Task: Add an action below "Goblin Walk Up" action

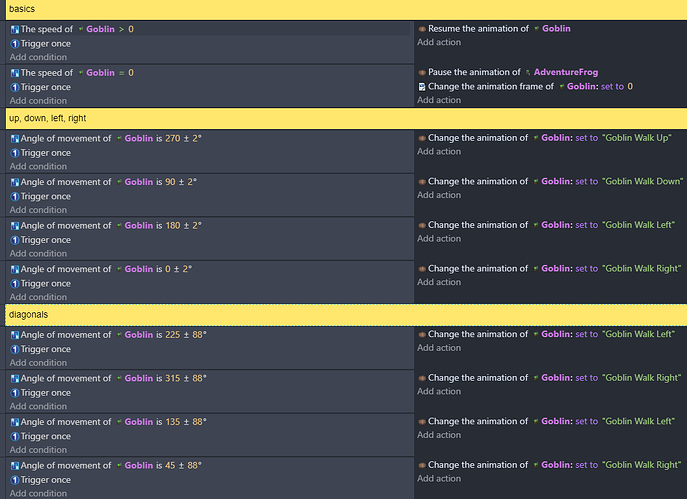Action: tap(439, 151)
